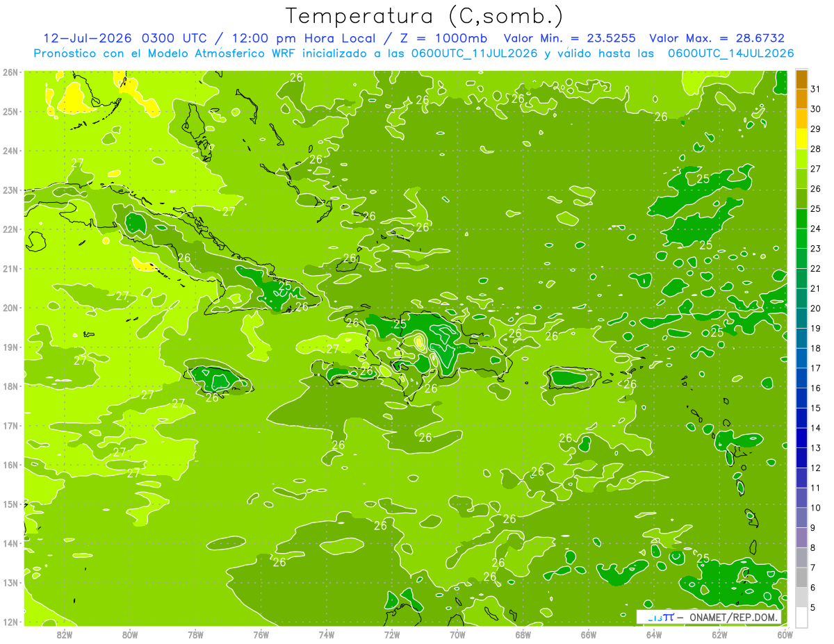This screenshot has height=644, width=834.
Task: Pick the orange swatch between 30 and 31
Action: click(x=802, y=99)
